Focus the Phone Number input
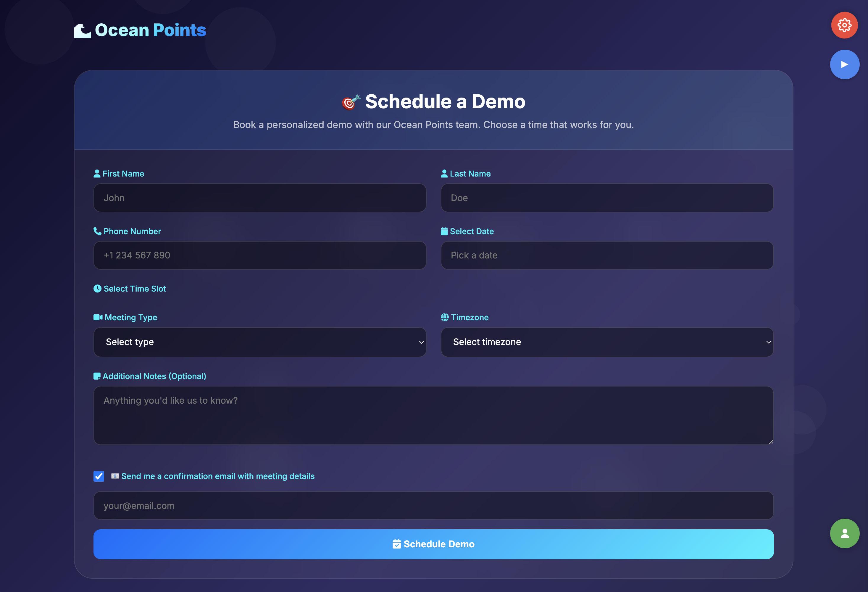The height and width of the screenshot is (592, 868). pyautogui.click(x=259, y=255)
